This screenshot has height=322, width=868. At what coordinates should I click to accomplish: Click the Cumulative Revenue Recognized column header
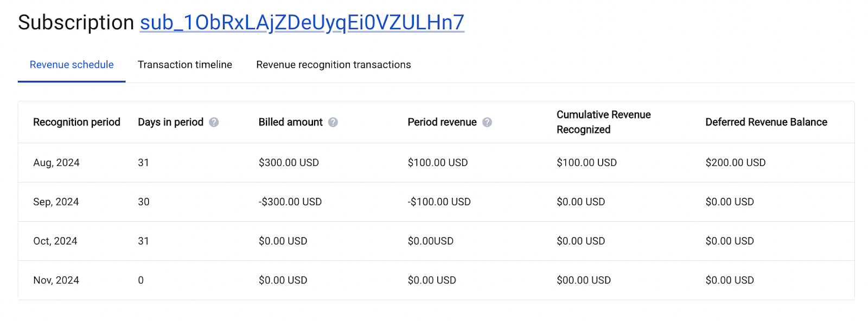tap(604, 122)
